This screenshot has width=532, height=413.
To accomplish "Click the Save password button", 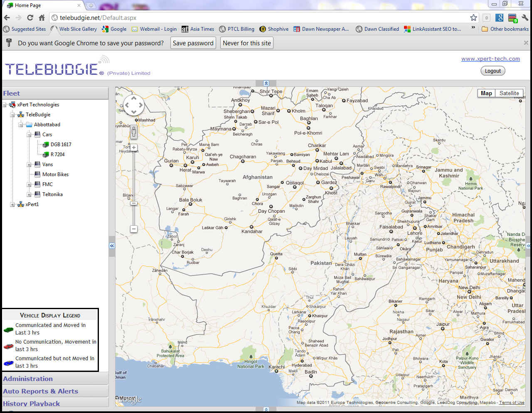I will tap(193, 43).
